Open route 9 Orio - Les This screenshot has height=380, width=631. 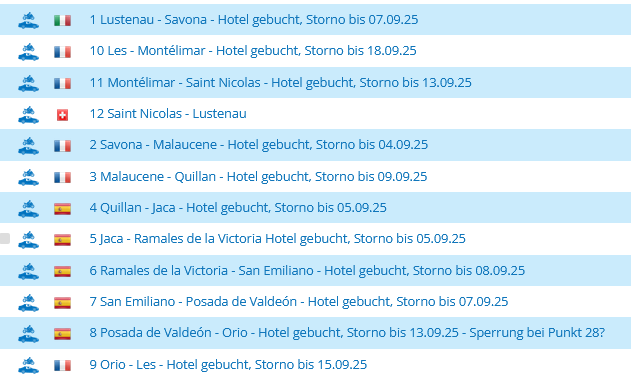point(228,364)
